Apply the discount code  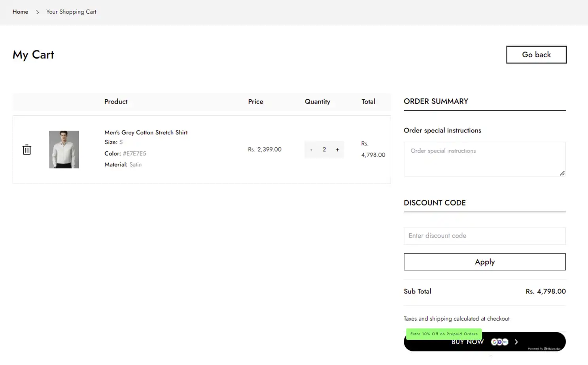(x=484, y=261)
